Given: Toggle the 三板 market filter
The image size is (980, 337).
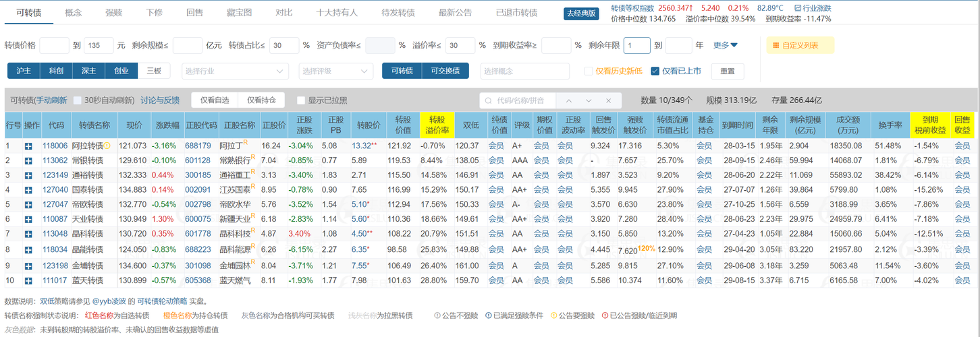Looking at the screenshot, I should (x=154, y=71).
